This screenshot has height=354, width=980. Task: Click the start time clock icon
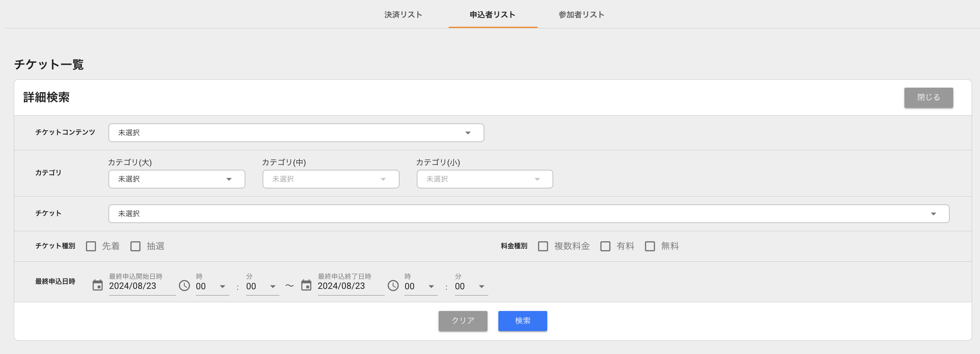click(184, 286)
